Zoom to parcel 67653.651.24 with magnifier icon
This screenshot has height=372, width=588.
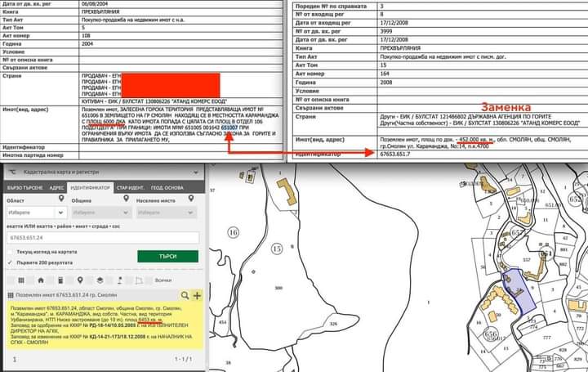tap(185, 295)
